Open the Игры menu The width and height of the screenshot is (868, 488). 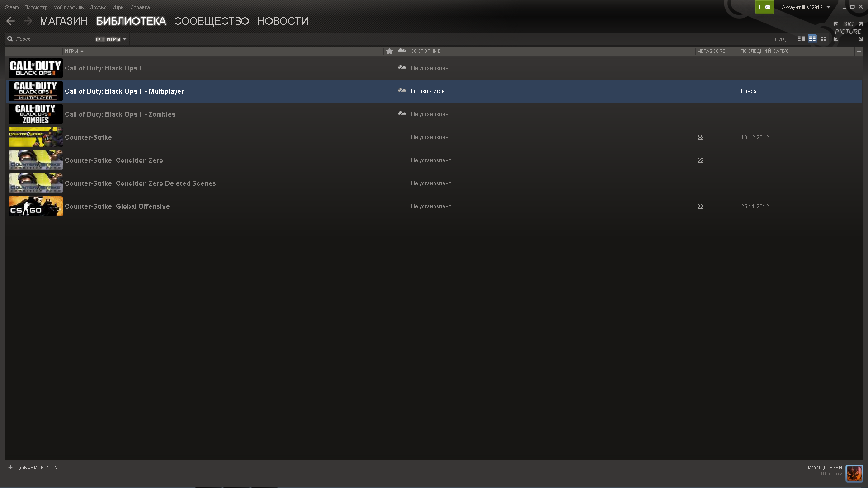[x=118, y=7]
